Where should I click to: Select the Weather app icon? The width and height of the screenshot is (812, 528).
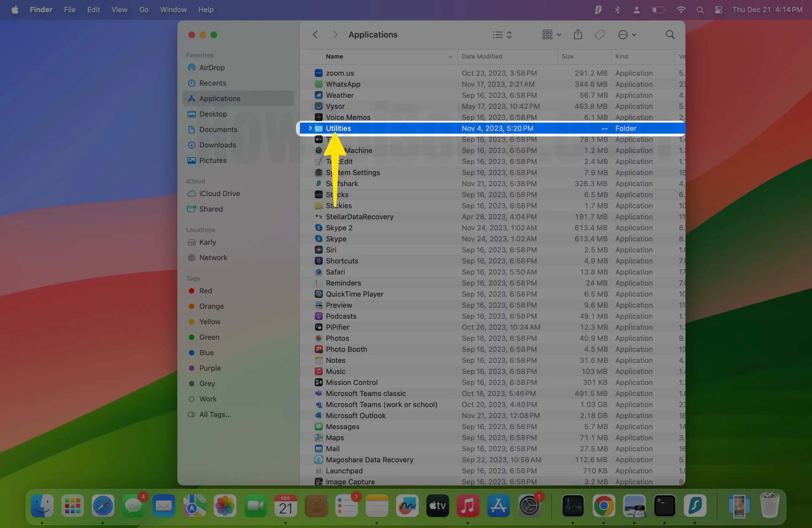pyautogui.click(x=318, y=95)
